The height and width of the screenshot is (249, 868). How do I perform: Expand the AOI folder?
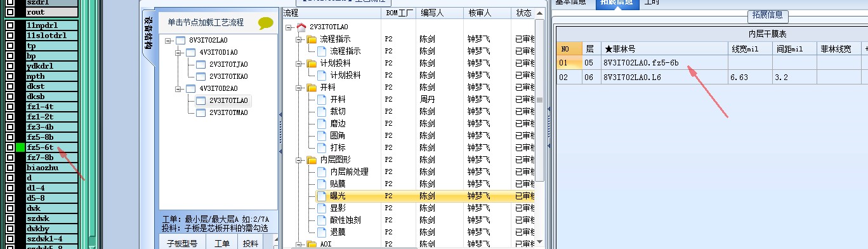[x=299, y=245]
